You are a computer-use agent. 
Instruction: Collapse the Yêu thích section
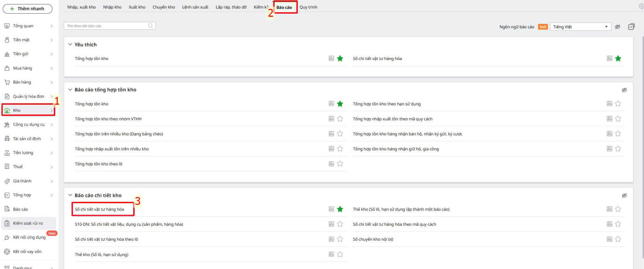(x=70, y=45)
